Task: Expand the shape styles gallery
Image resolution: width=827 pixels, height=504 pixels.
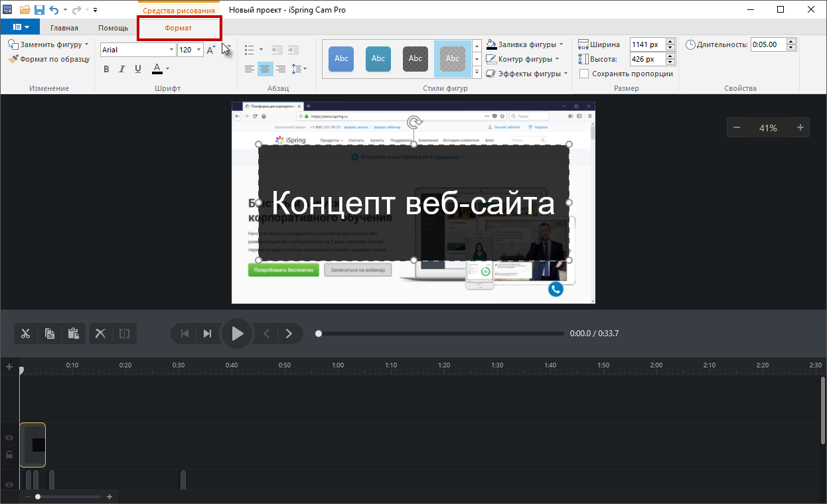Action: 477,72
